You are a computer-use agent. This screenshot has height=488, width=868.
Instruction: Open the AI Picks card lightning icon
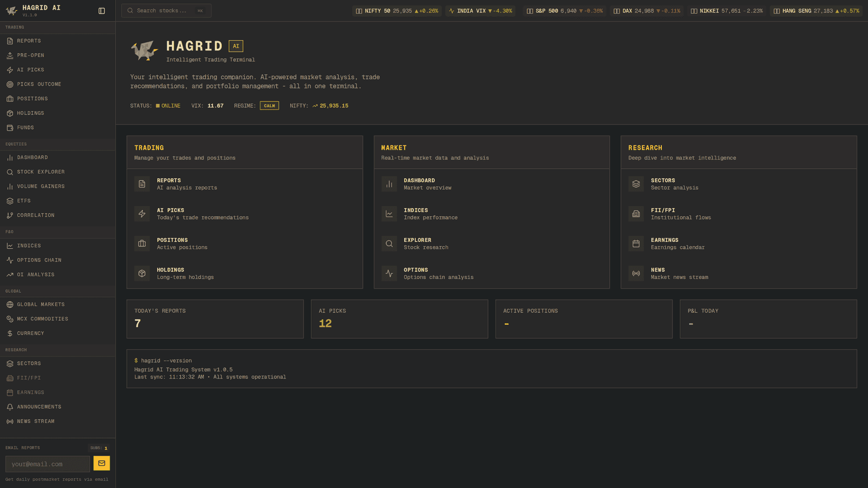coord(142,214)
